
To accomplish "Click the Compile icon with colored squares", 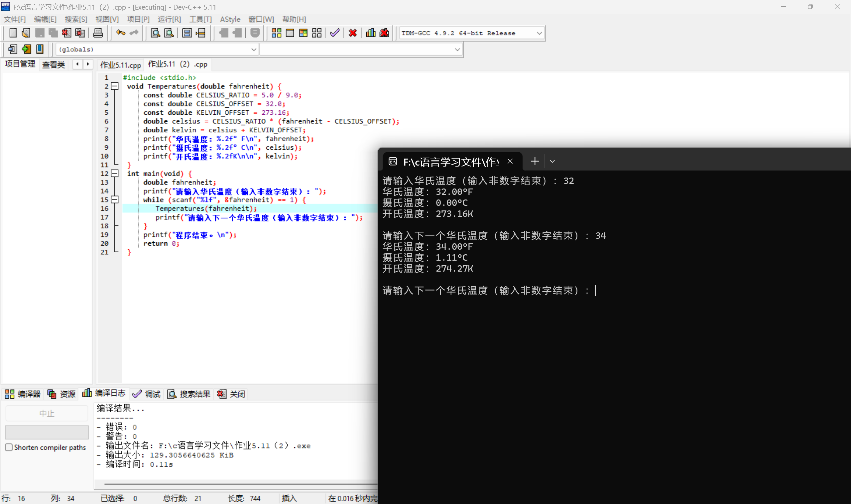I will [277, 33].
